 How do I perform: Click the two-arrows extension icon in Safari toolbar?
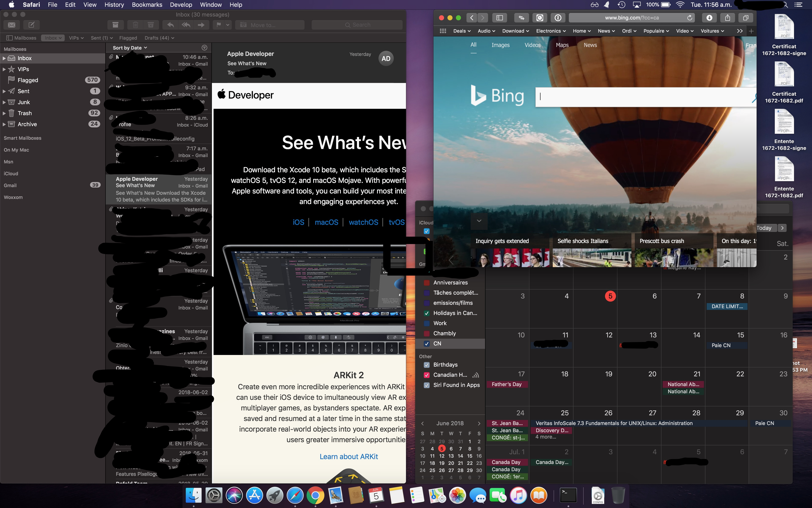[521, 18]
